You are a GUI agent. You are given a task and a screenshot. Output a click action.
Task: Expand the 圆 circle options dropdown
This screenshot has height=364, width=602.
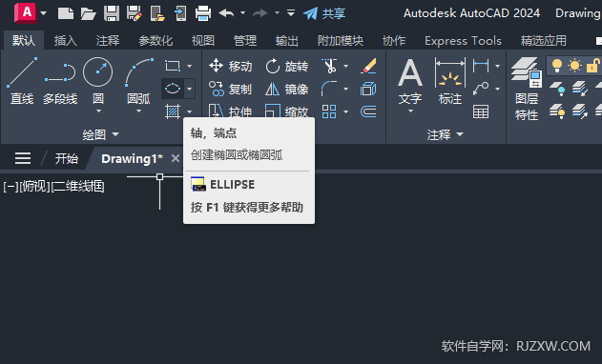(x=98, y=111)
